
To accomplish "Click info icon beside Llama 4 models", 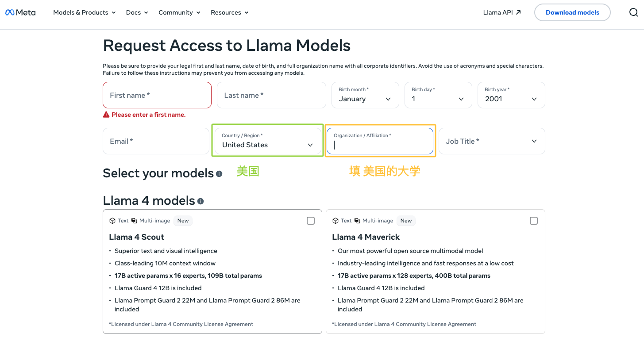I will coord(201,201).
